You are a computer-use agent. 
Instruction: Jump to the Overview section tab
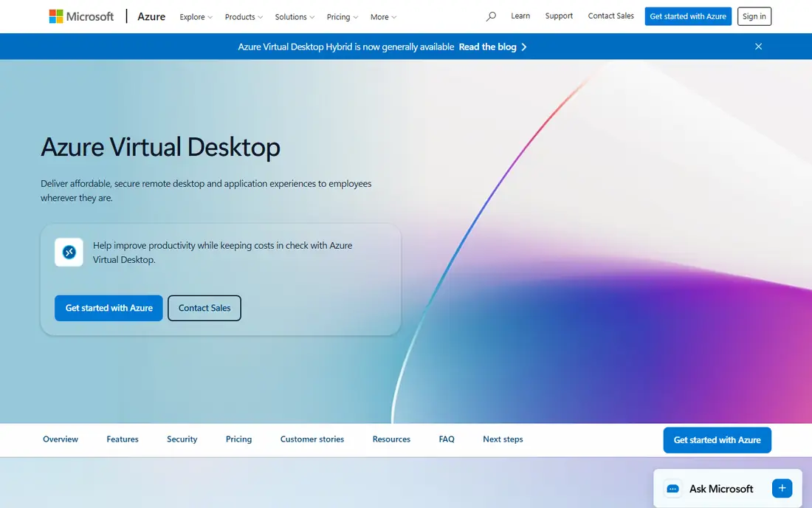pos(61,439)
